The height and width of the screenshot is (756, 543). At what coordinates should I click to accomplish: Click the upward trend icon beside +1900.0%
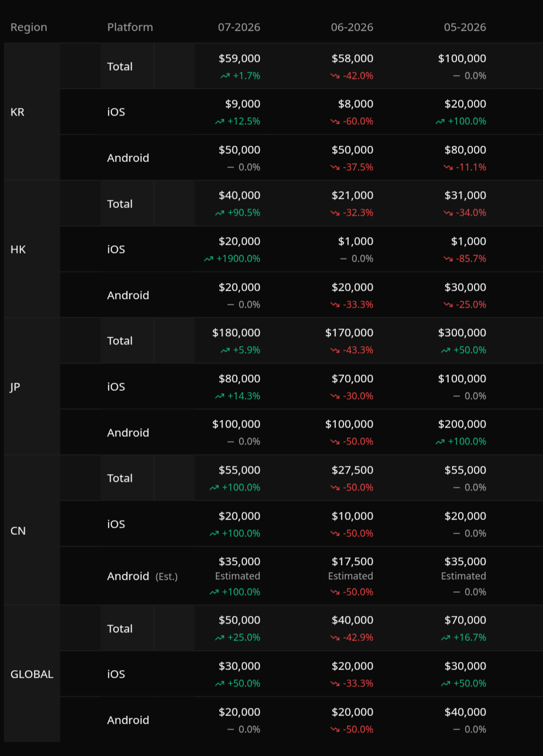208,259
